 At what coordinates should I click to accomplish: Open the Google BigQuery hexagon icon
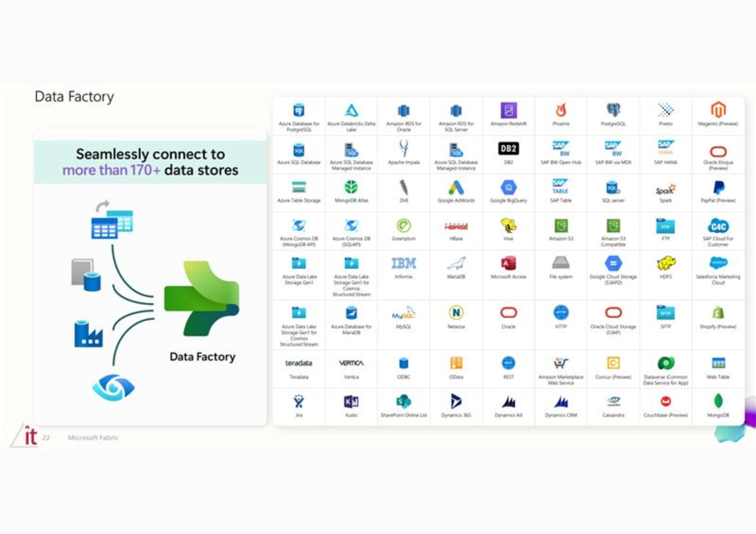coord(508,187)
